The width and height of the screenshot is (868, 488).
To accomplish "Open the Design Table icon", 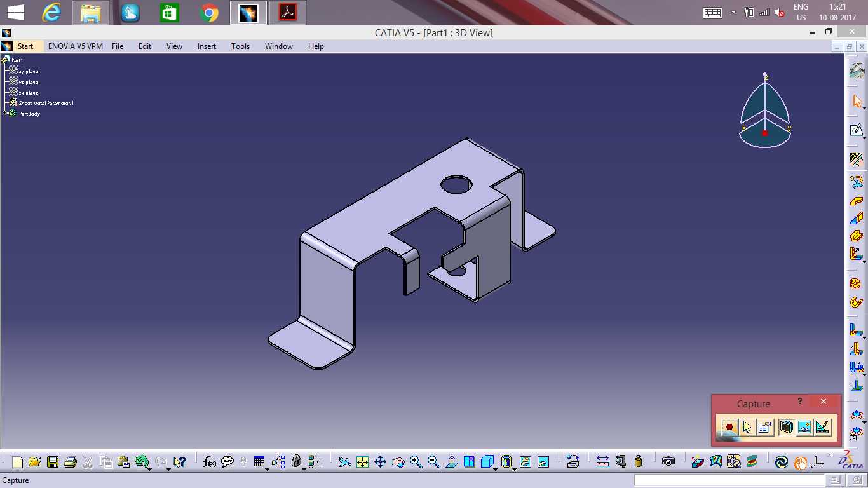I will (x=259, y=462).
